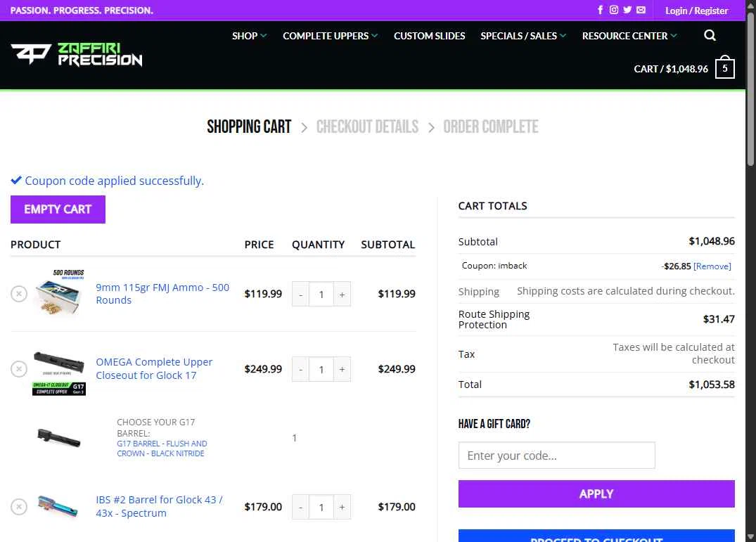
Task: Click the APPLY gift card button
Action: point(596,493)
